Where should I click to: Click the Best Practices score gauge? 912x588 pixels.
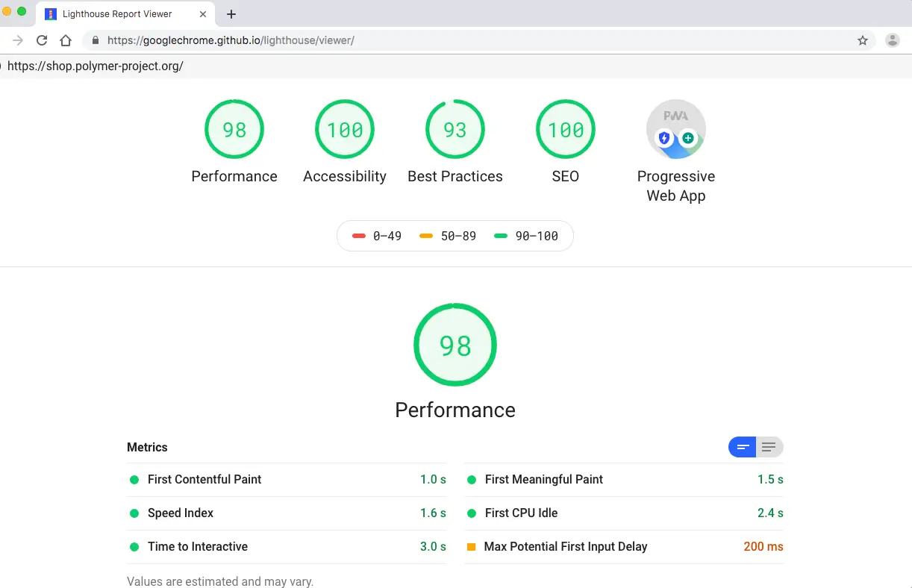[x=455, y=130]
